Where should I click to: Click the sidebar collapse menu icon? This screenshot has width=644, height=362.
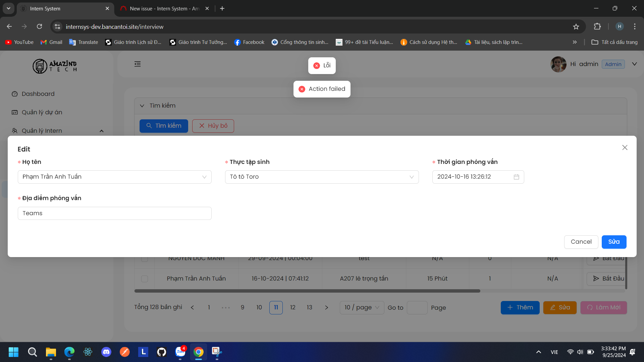(x=138, y=64)
